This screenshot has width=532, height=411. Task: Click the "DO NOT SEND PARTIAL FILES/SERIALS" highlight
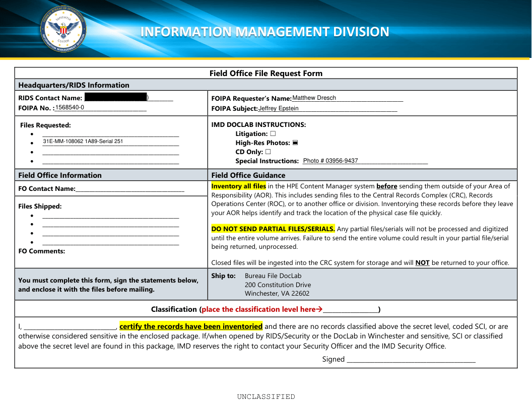tap(273, 229)
